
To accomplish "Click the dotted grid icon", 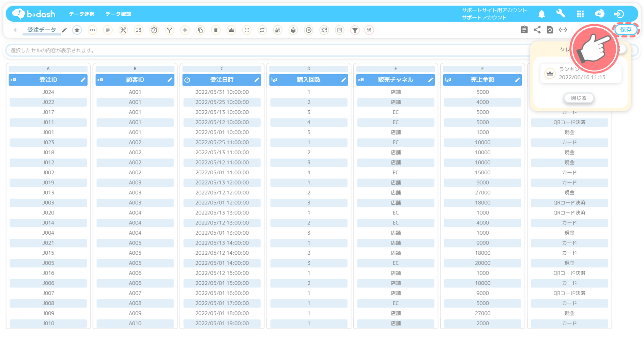I will 369,30.
